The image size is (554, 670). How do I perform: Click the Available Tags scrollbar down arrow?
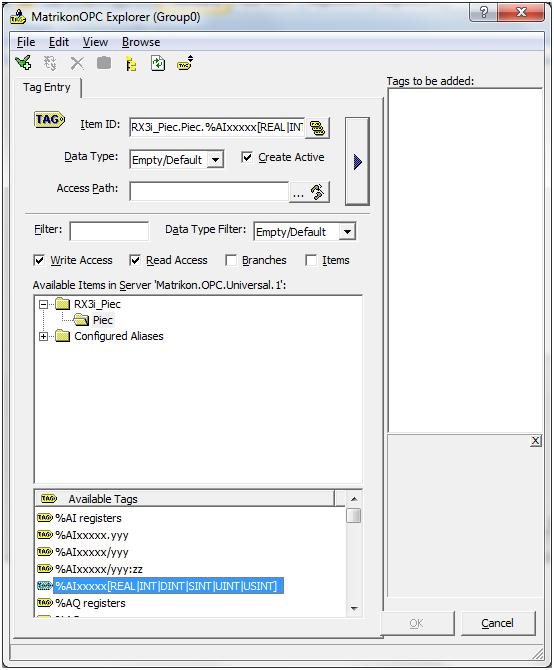(354, 608)
